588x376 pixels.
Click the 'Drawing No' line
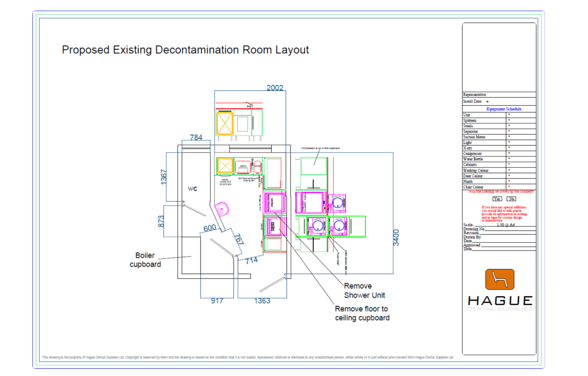tap(499, 229)
